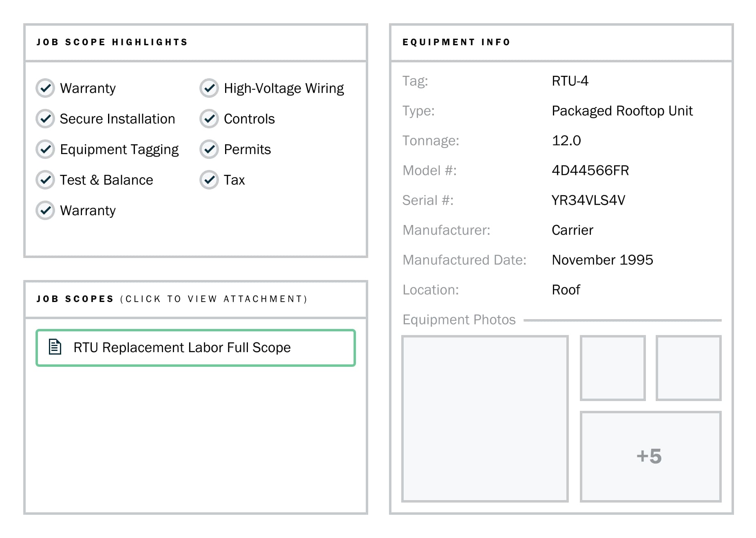The height and width of the screenshot is (538, 756).
Task: Click the Equipment Tagging label
Action: pos(119,149)
